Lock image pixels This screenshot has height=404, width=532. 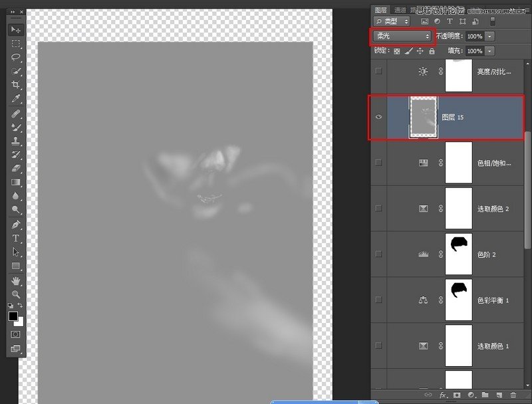409,51
